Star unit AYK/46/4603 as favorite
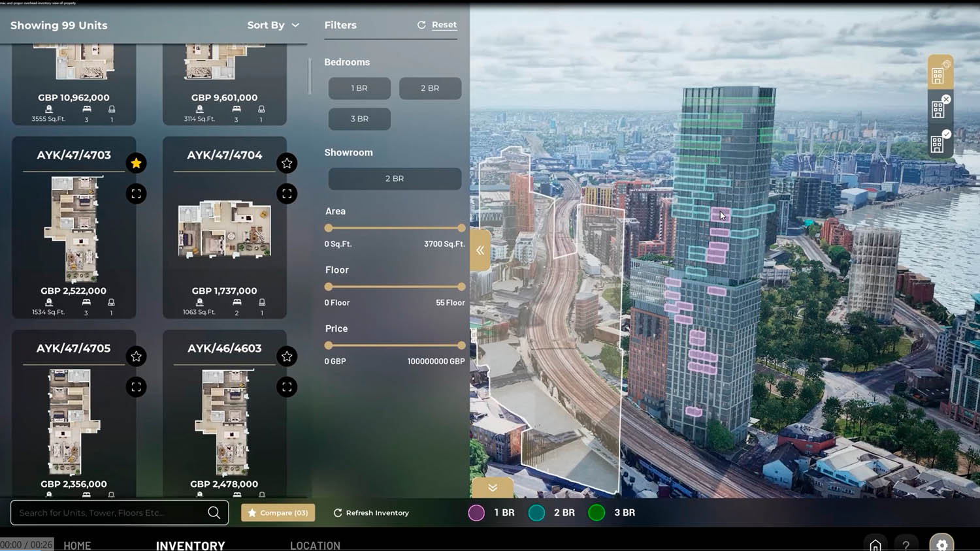Image resolution: width=980 pixels, height=551 pixels. coord(287,356)
